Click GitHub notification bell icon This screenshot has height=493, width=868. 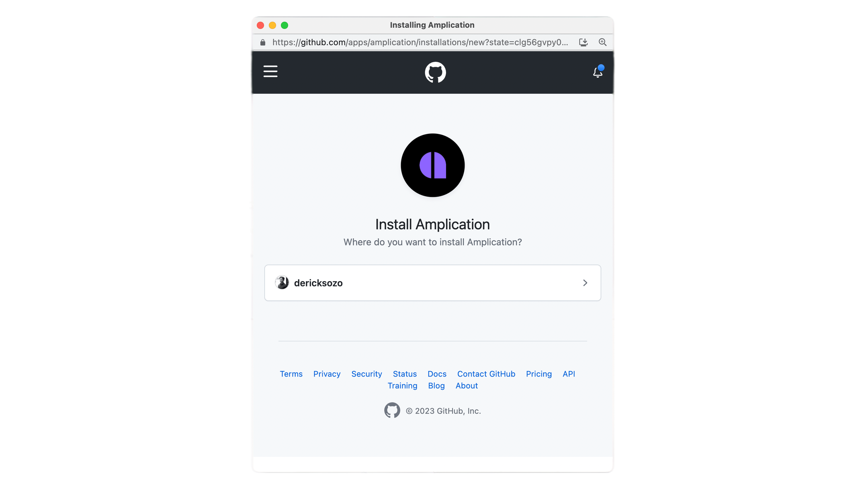click(597, 72)
